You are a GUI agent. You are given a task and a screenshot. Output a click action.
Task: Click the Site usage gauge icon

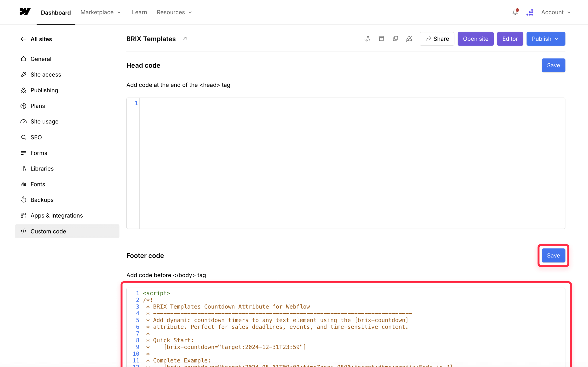[24, 122]
